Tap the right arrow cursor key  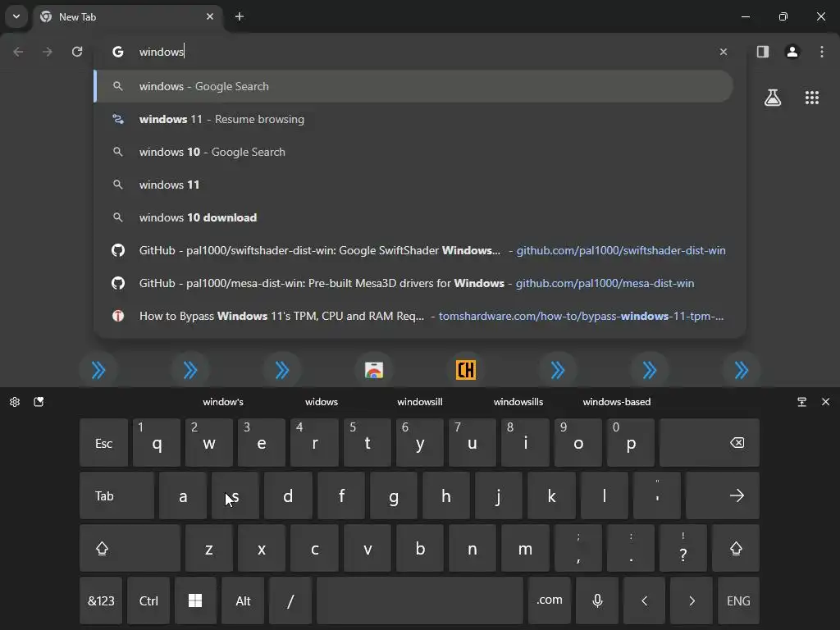[692, 600]
